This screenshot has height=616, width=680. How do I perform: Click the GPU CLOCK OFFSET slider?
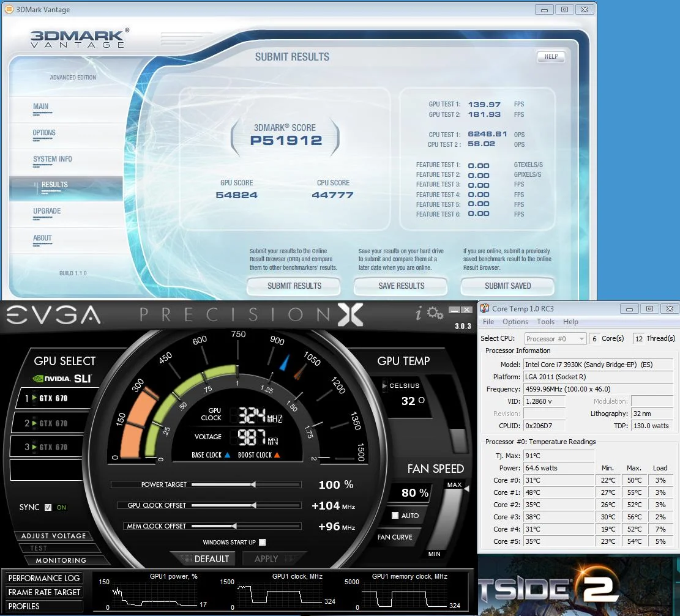tap(246, 505)
